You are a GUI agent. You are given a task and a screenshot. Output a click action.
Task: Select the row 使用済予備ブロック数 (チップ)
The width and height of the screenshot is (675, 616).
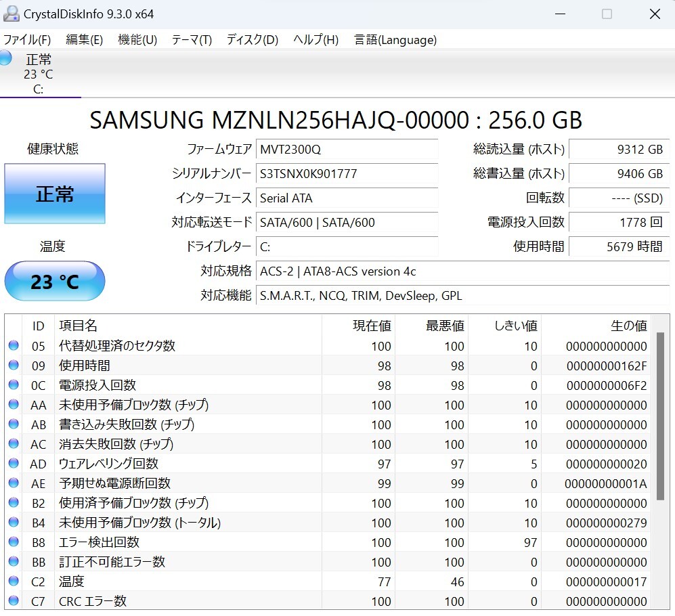(329, 503)
